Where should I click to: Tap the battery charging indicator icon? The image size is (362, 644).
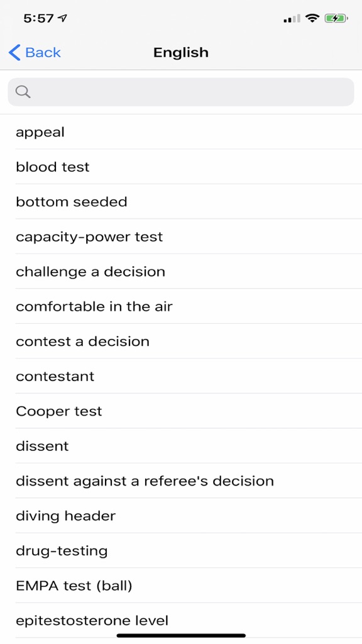point(336,18)
